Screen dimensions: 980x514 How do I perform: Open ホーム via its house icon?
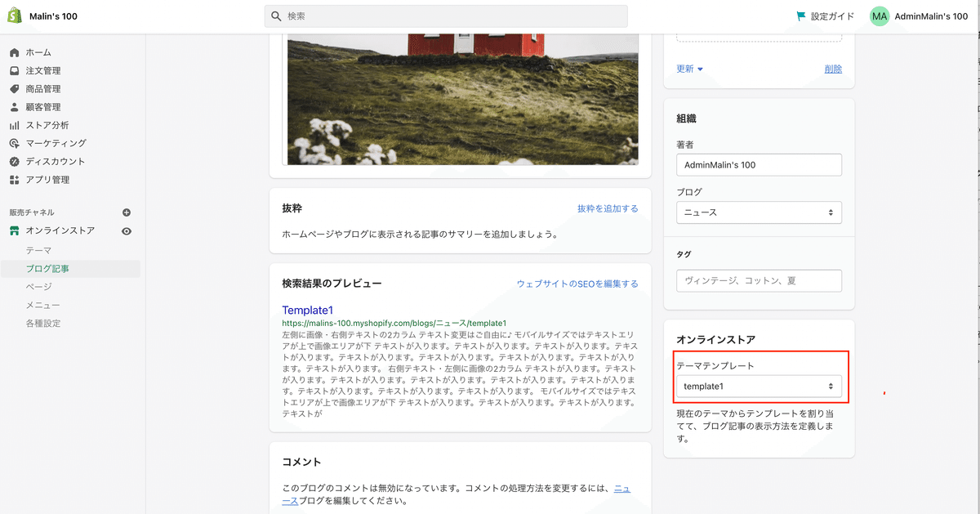[15, 52]
